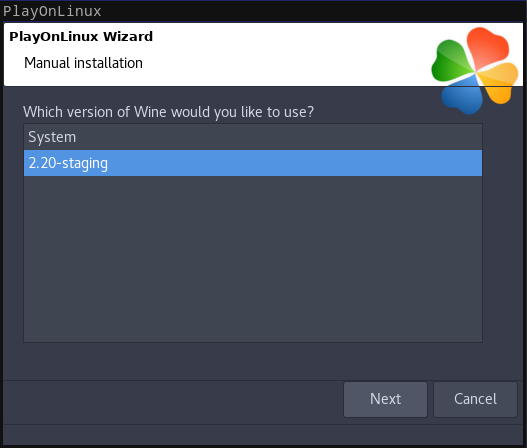
Task: Click the bottom status strip below the buttons
Action: tap(264, 435)
